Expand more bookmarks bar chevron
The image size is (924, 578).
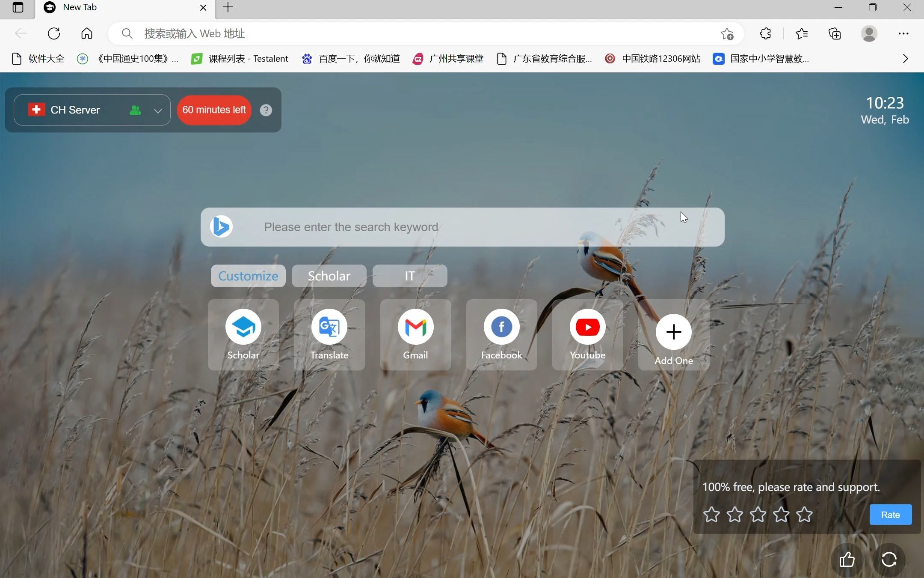click(x=905, y=59)
